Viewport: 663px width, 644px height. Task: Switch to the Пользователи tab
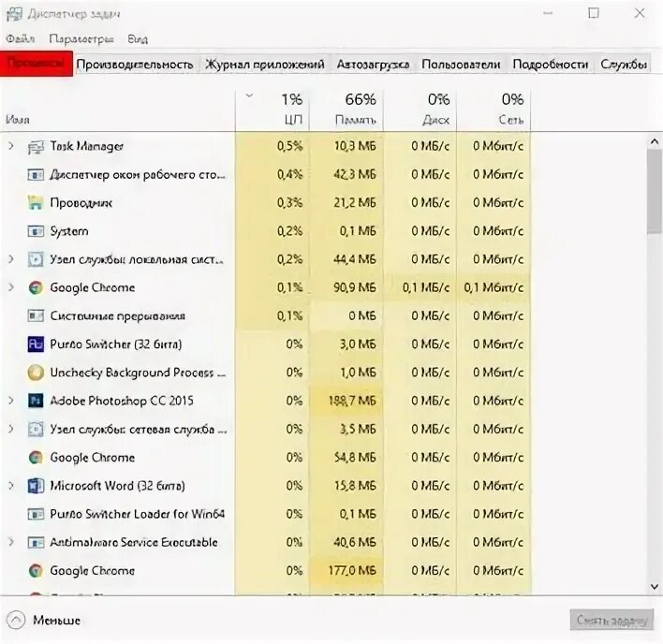click(461, 65)
